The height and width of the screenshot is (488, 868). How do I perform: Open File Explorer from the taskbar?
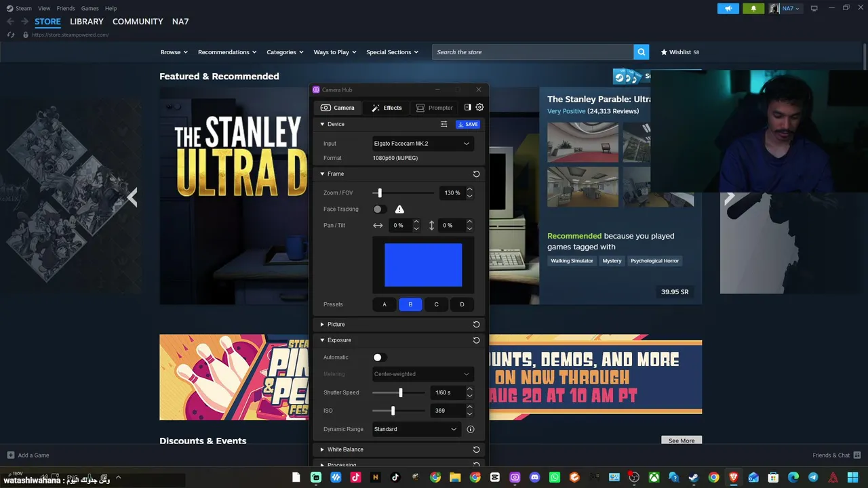[455, 477]
